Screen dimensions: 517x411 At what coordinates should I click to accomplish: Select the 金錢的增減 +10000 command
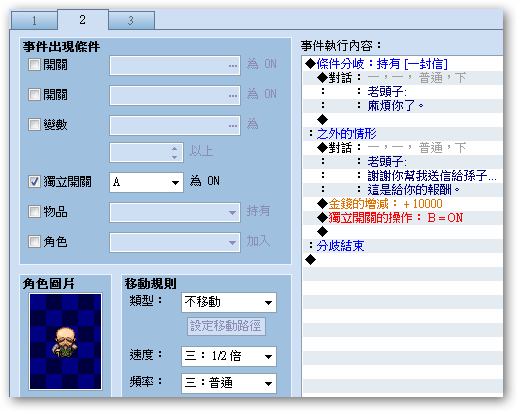coord(403,204)
